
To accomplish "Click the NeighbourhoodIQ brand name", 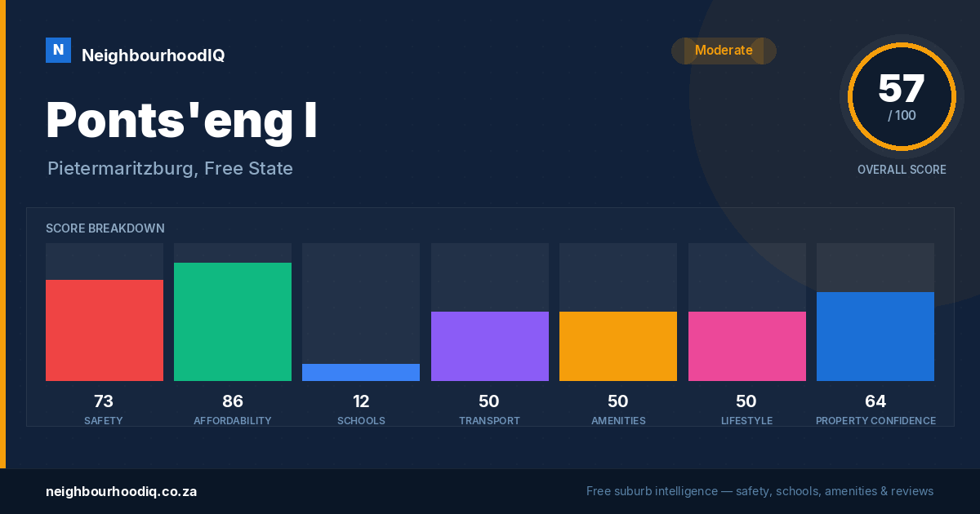I will (x=153, y=55).
